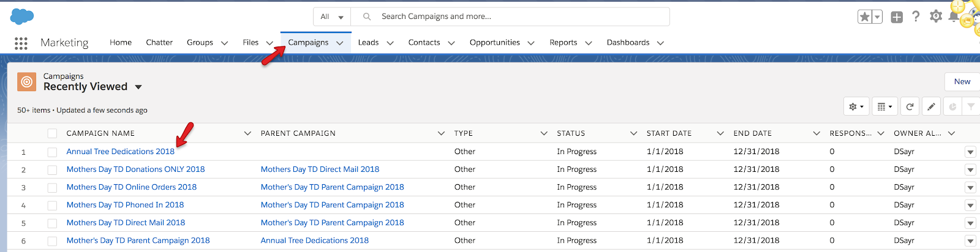Viewport: 980px width, 252px height.
Task: Open the Setup gear icon in header
Action: (935, 17)
